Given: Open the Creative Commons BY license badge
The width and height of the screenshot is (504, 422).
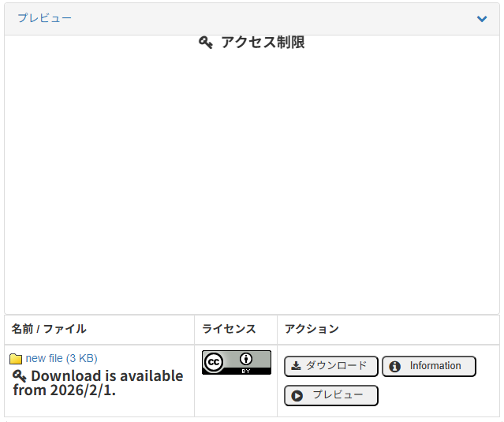Looking at the screenshot, I should click(x=236, y=363).
